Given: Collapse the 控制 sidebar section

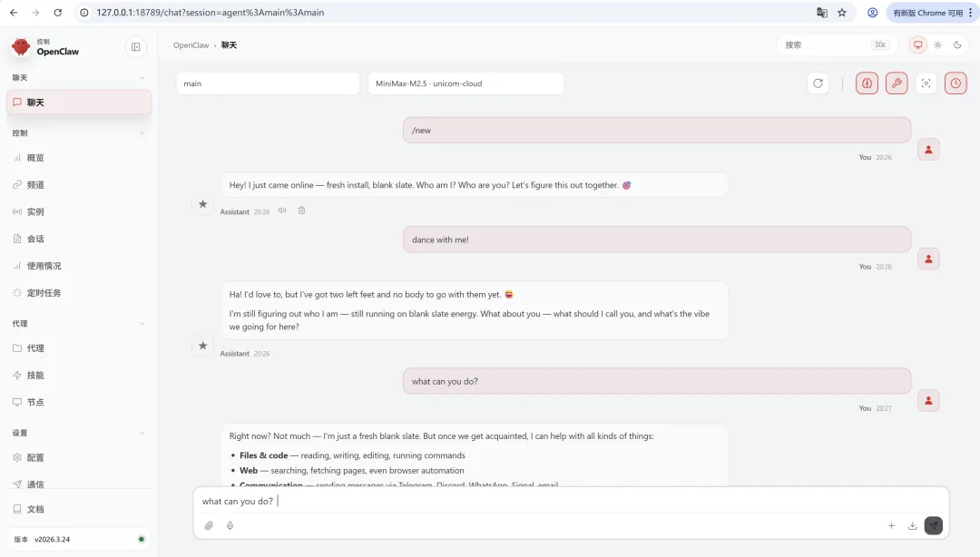Looking at the screenshot, I should pyautogui.click(x=142, y=133).
